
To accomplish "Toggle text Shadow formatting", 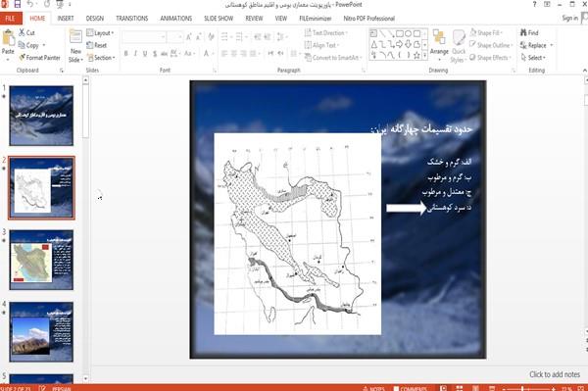I will [155, 54].
